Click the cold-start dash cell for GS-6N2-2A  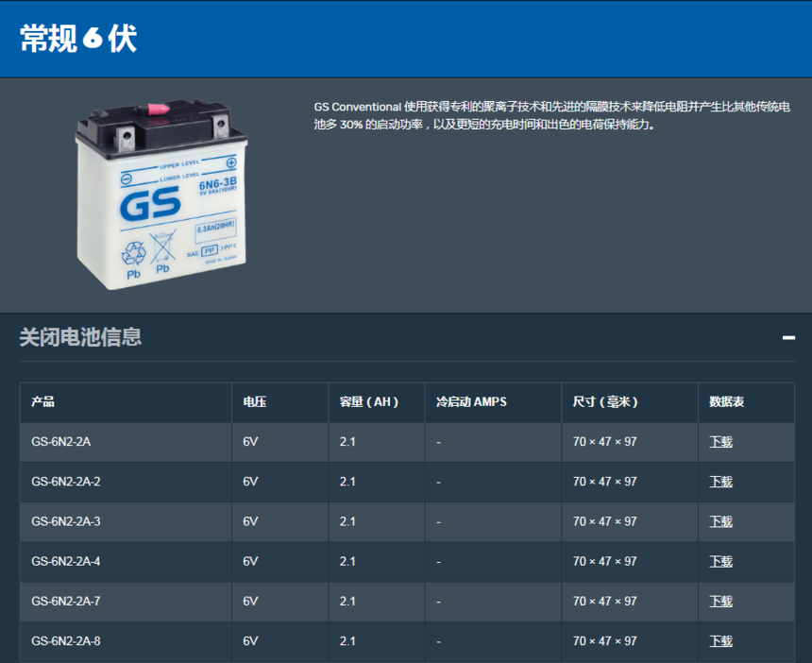[493, 442]
